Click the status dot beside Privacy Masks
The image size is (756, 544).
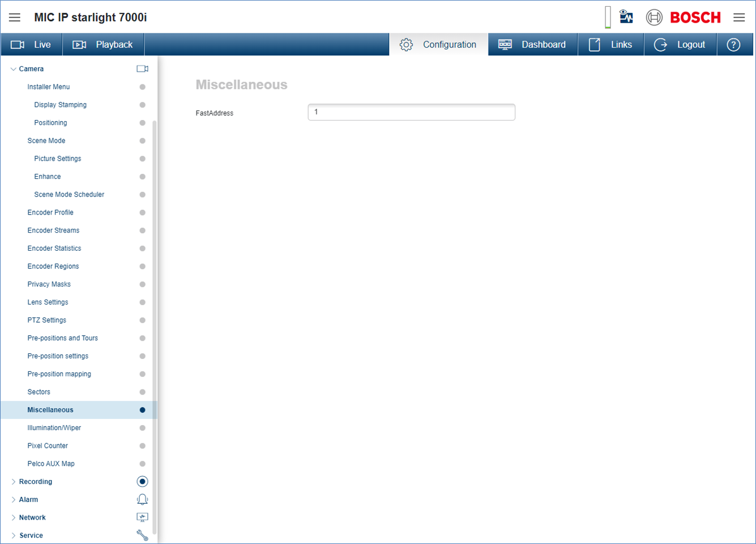tap(143, 285)
